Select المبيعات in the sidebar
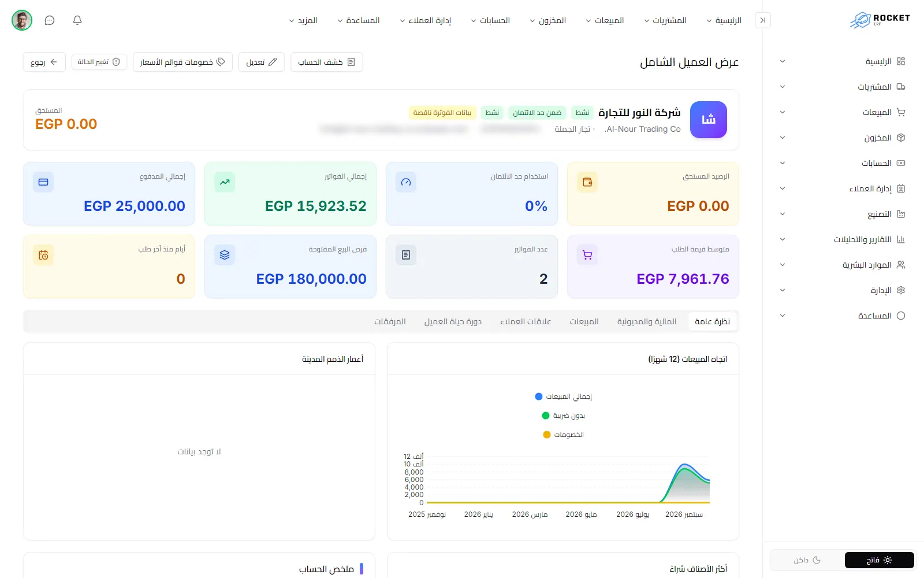 (841, 112)
